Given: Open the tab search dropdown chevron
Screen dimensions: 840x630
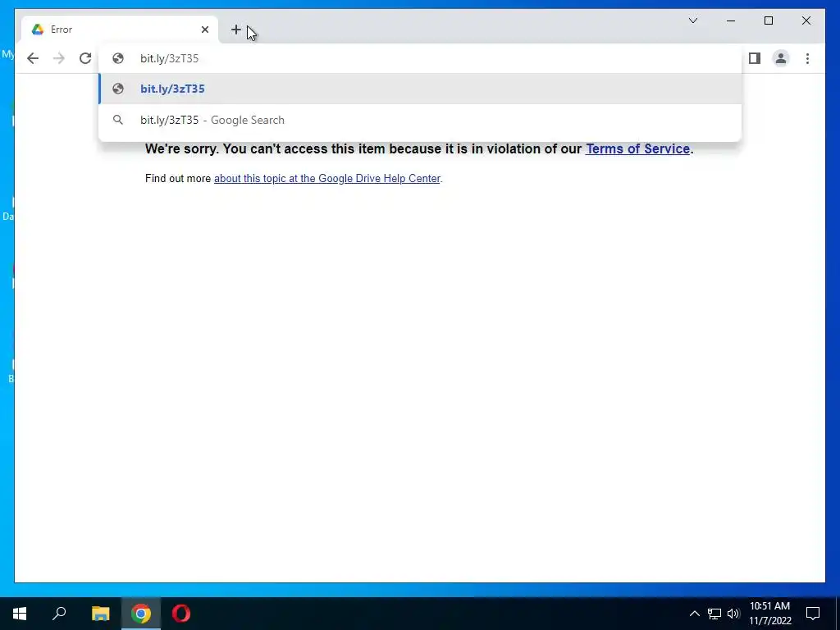Looking at the screenshot, I should (692, 21).
